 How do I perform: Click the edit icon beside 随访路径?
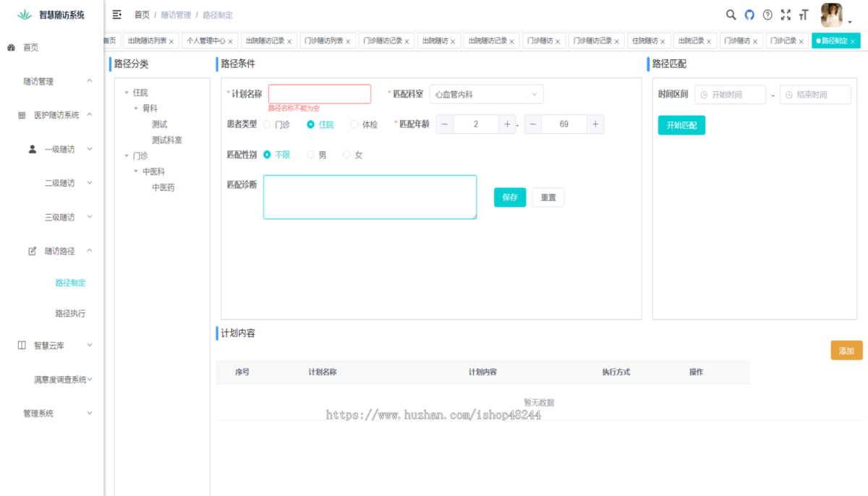point(32,251)
